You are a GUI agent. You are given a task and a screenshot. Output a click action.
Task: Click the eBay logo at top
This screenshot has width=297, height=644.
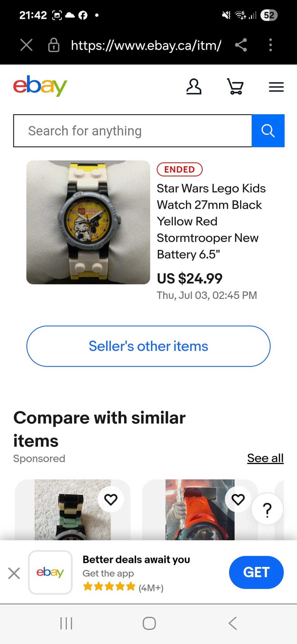tap(40, 86)
